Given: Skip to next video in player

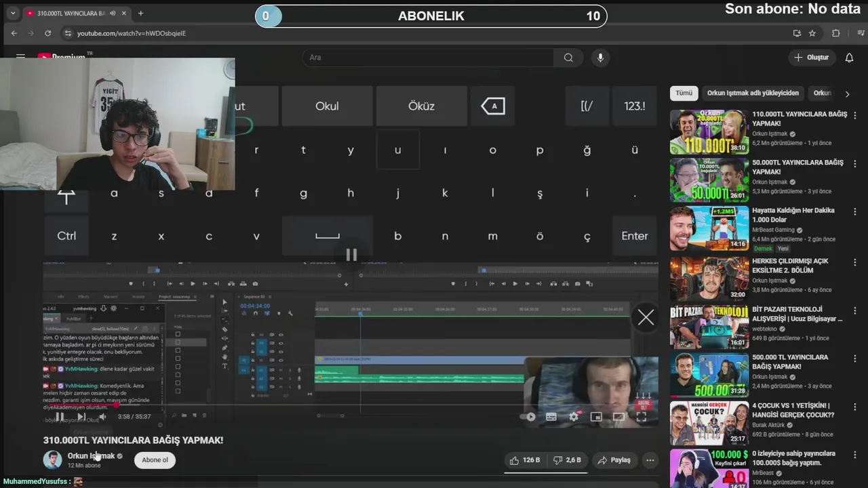Looking at the screenshot, I should pos(81,417).
